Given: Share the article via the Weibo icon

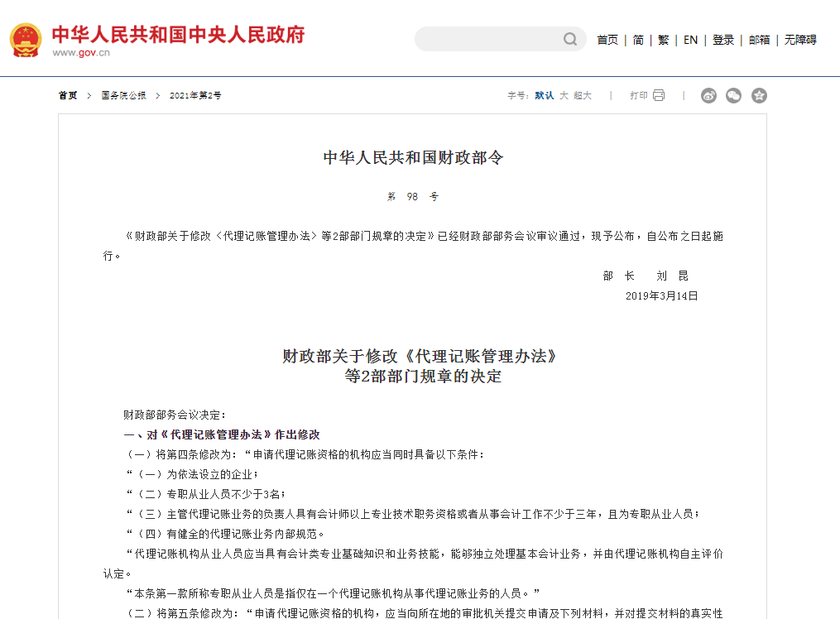Looking at the screenshot, I should 708,95.
